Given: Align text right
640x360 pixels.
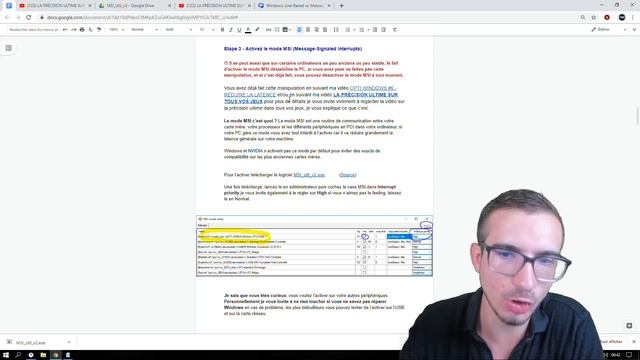Looking at the screenshot, I should coord(316,30).
